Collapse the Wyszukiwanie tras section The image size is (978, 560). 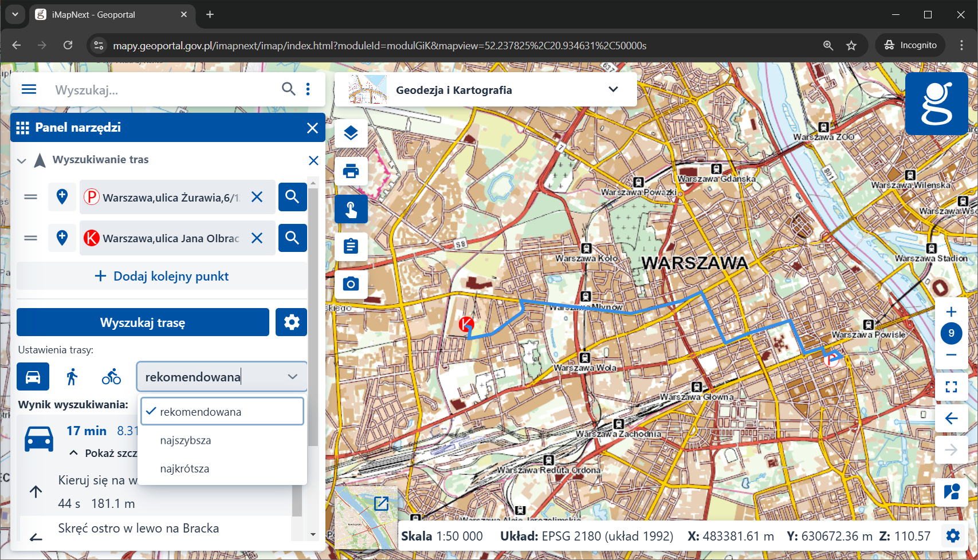(22, 161)
